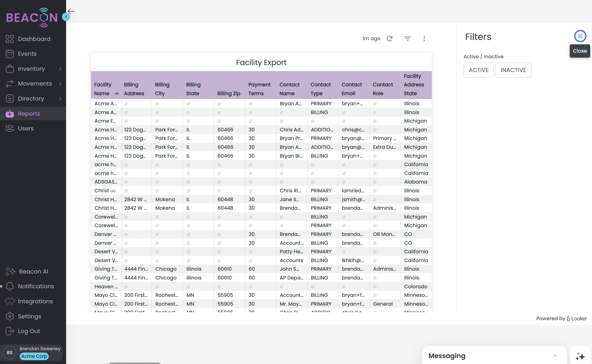
Task: Open the three-dot dashboard actions menu
Action: (x=424, y=39)
